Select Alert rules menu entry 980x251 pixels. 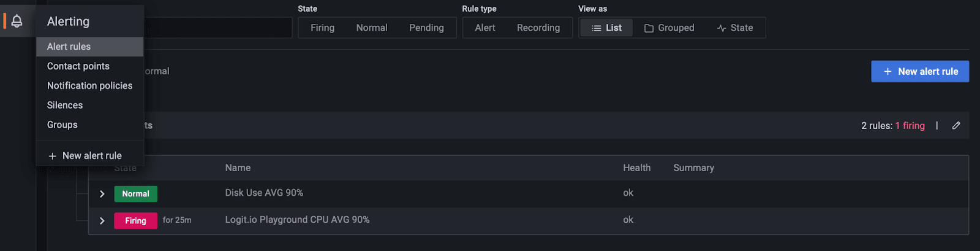(x=69, y=47)
